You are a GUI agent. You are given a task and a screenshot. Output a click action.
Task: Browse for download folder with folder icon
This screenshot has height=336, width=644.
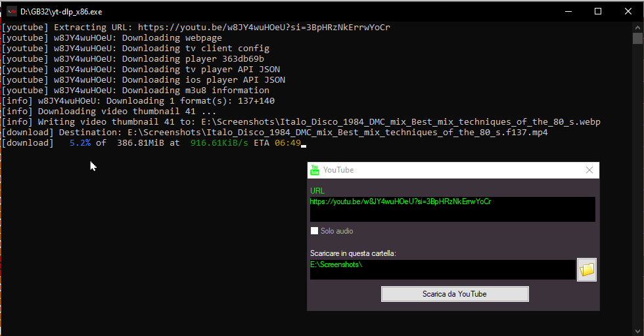(x=586, y=270)
